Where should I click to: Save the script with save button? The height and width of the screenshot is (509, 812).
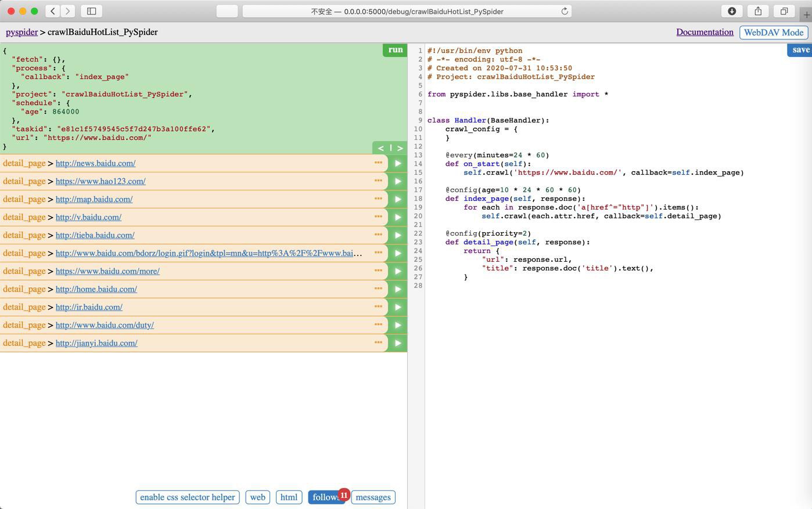tap(800, 50)
